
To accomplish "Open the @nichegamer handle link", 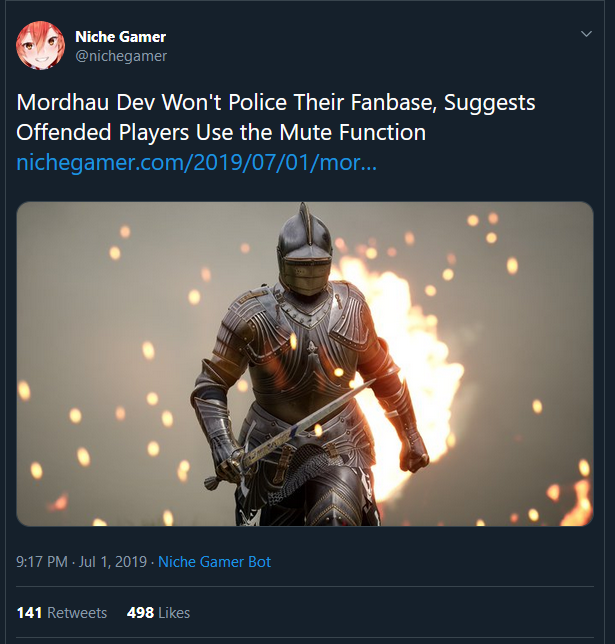I will pos(121,56).
